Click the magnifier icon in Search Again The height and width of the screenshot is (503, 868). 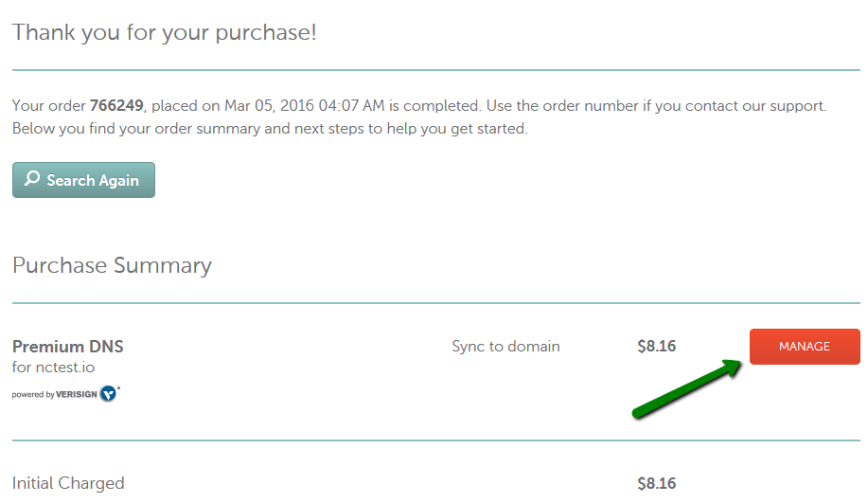tap(32, 179)
